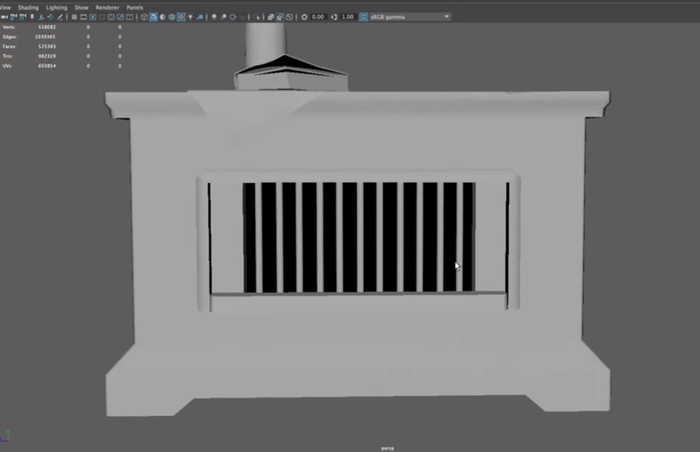Open the Show menu
This screenshot has width=700, height=452.
coord(82,7)
